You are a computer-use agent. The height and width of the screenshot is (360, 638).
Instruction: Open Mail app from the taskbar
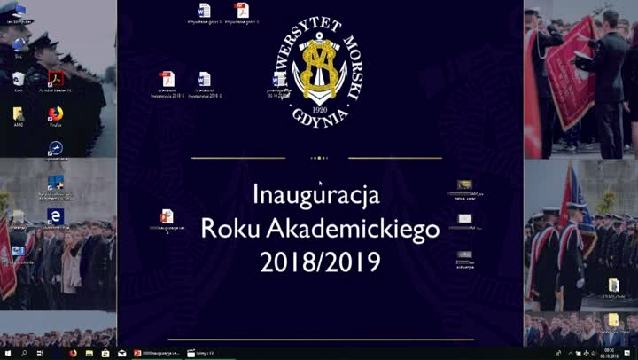pos(122,353)
